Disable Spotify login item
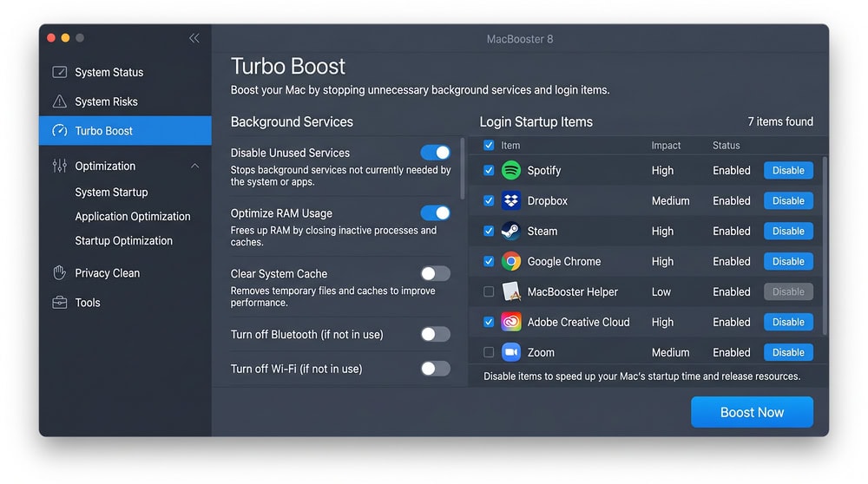Viewport: 868px width, 484px height. pyautogui.click(x=788, y=170)
